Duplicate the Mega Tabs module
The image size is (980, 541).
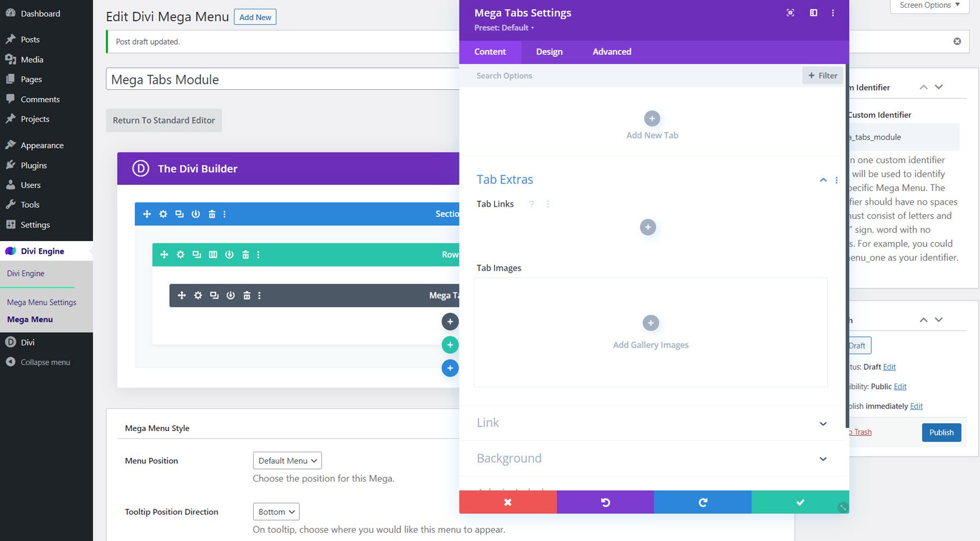pos(215,295)
